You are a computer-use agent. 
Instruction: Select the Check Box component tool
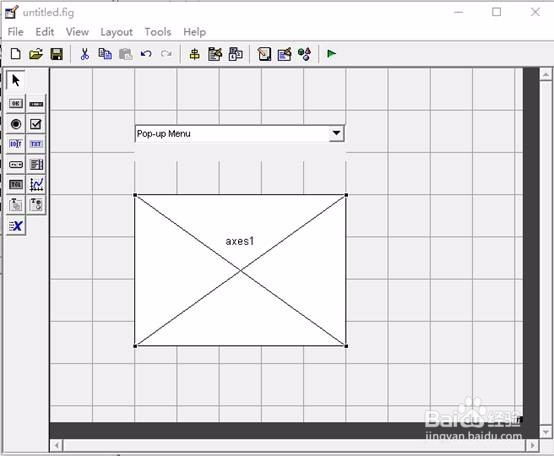36,124
